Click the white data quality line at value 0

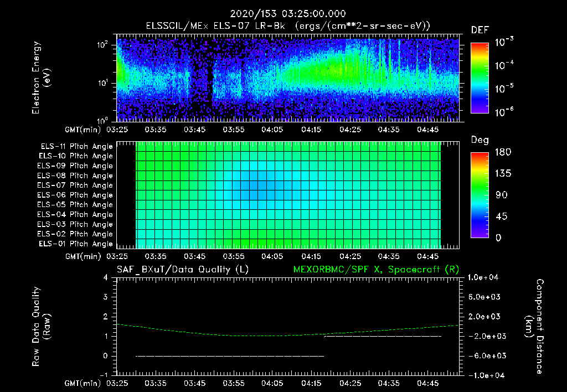click(x=230, y=356)
